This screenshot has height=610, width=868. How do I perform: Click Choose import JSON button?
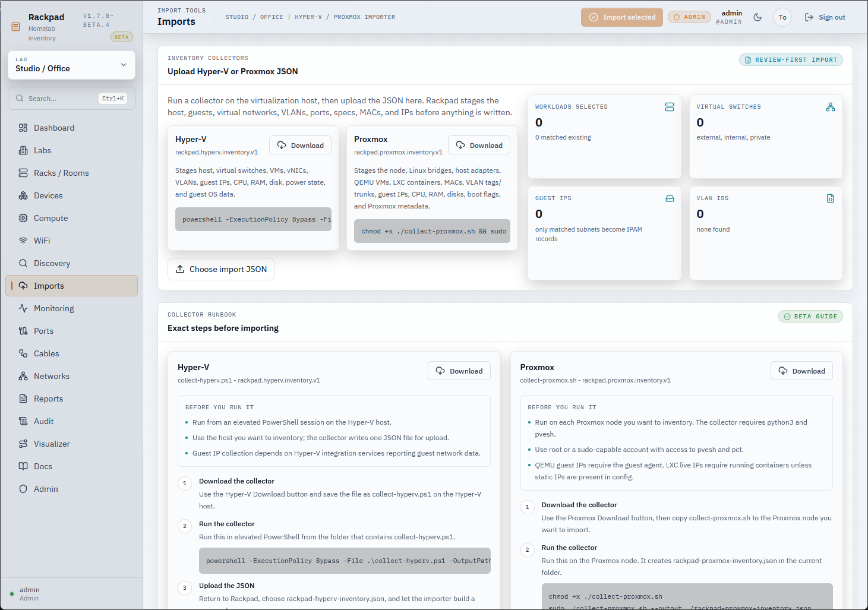(221, 269)
